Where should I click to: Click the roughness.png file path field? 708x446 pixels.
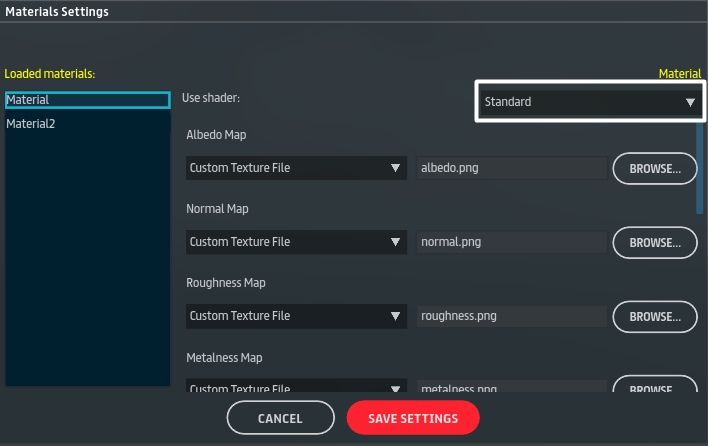point(511,316)
